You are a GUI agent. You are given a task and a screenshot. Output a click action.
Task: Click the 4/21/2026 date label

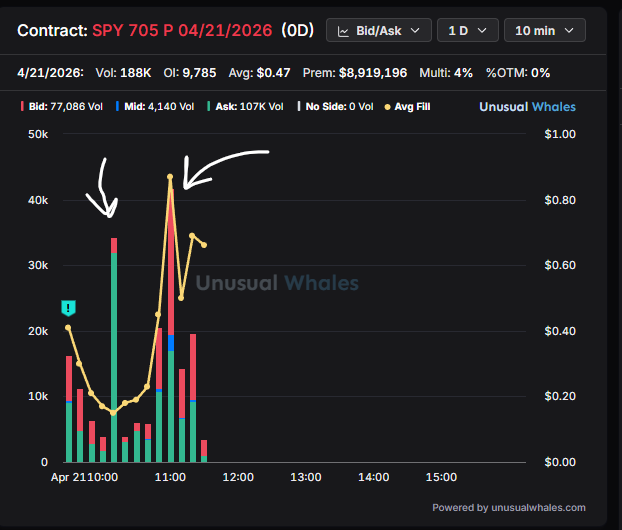50,73
